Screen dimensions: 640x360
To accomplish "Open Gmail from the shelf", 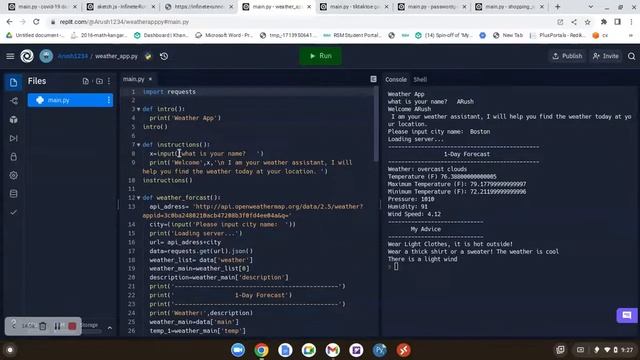I will (333, 350).
